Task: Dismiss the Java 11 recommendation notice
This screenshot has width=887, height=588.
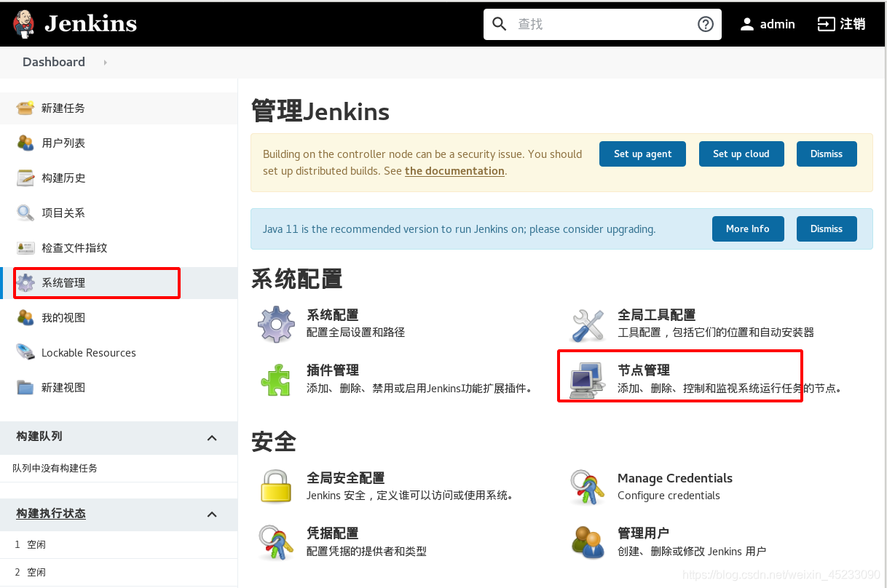Action: pos(827,229)
